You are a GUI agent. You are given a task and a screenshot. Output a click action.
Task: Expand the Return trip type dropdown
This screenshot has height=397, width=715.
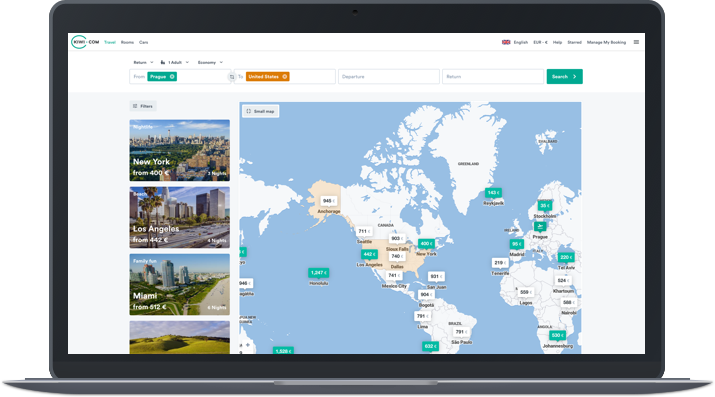point(143,62)
